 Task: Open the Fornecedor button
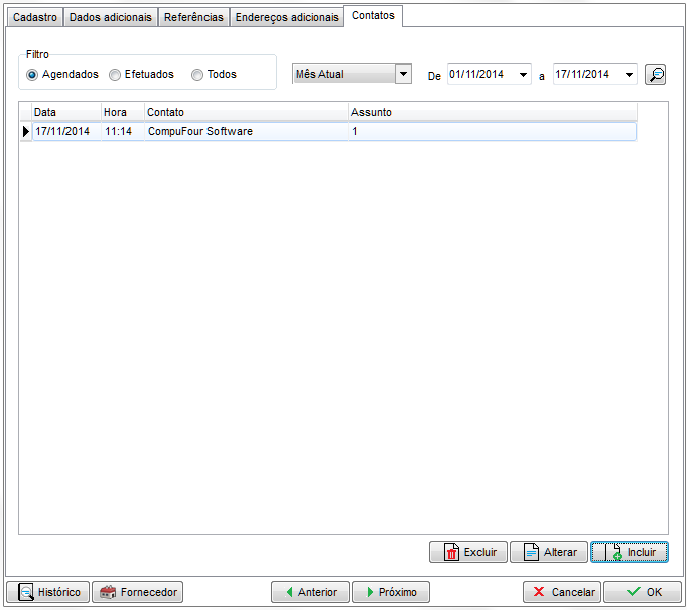click(137, 592)
